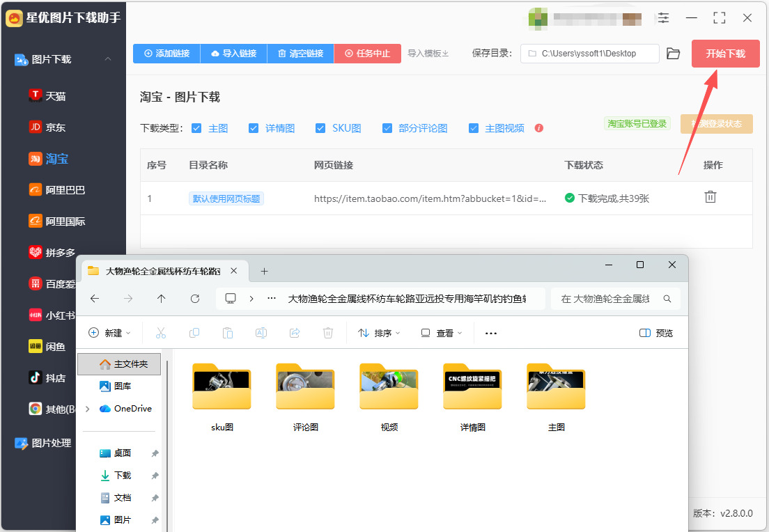Add a new explorer tab

click(265, 271)
